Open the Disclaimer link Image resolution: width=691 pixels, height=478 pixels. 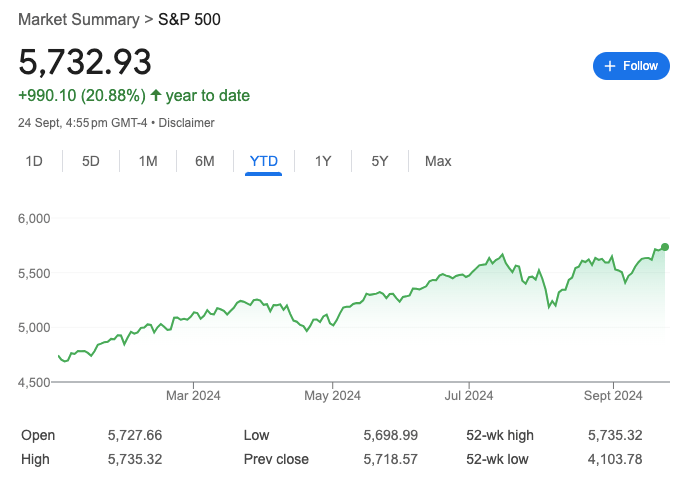coord(186,123)
